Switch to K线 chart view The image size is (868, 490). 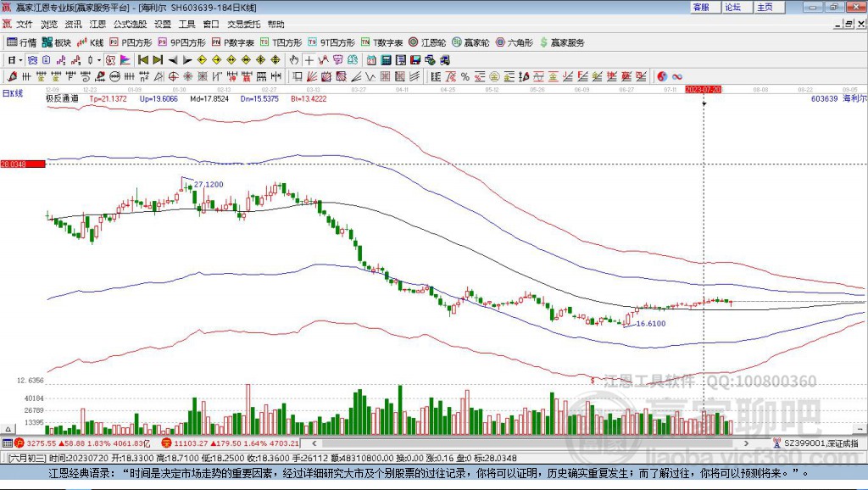90,42
